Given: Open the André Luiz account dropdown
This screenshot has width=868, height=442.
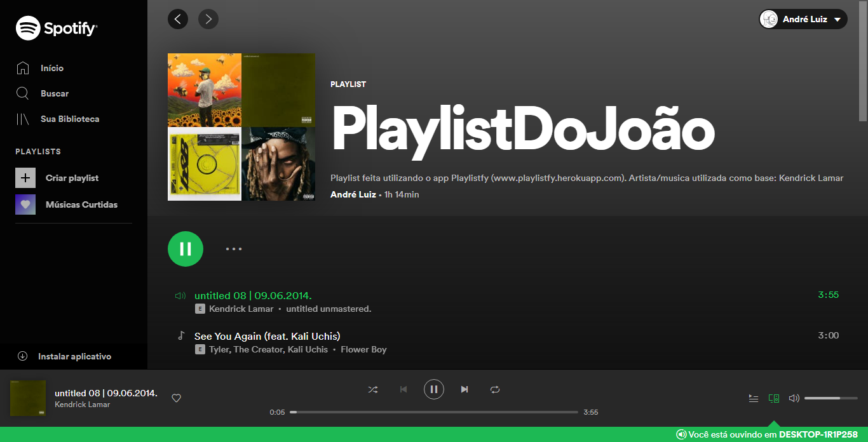Looking at the screenshot, I should click(x=803, y=19).
